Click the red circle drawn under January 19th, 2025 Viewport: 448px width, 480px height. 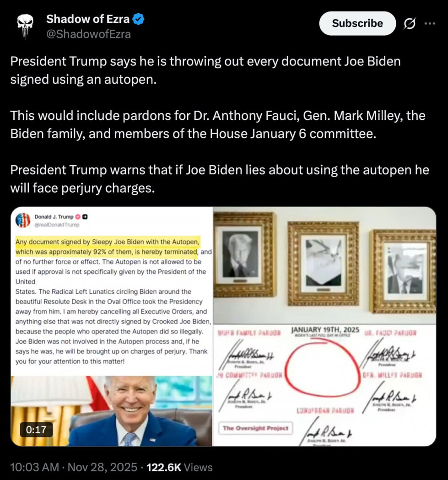pos(323,367)
